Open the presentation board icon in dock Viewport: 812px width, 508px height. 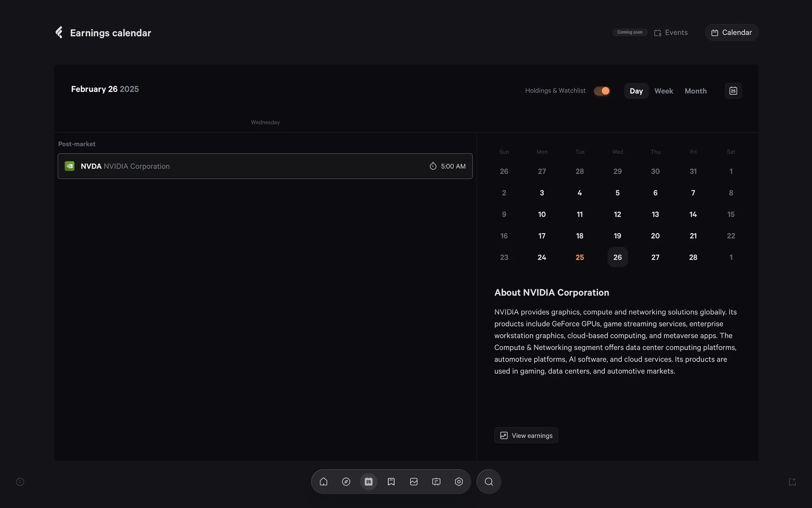[x=436, y=482]
